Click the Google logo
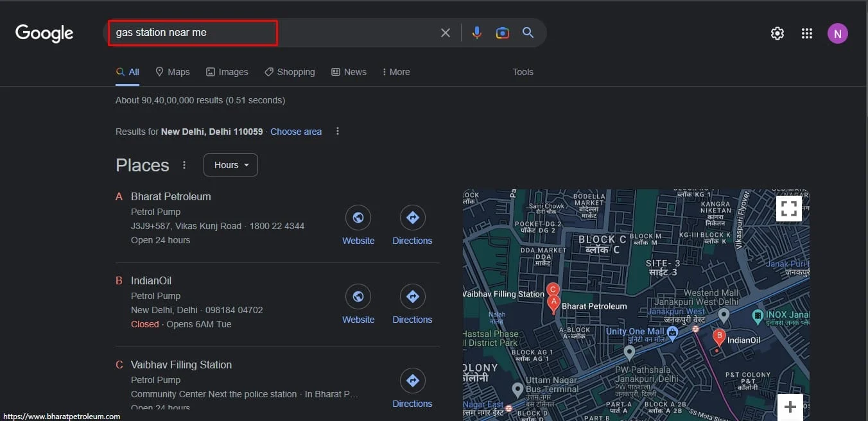Screen dimensions: 868x421 (x=44, y=33)
